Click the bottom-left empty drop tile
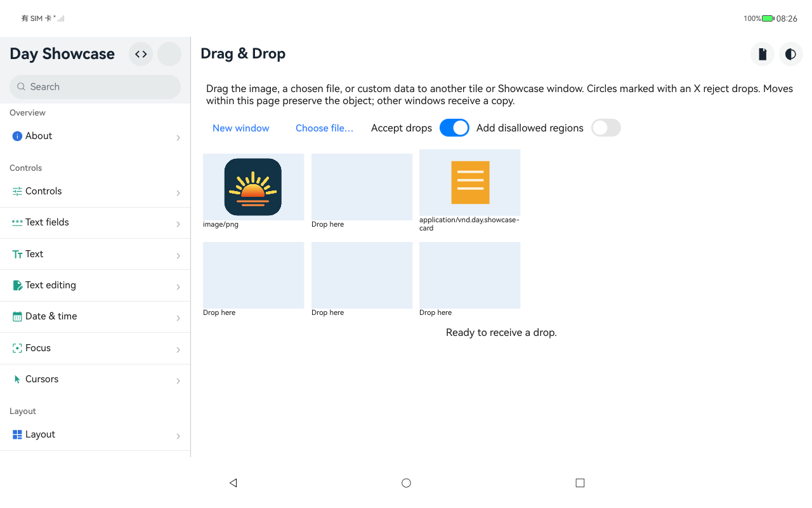Image resolution: width=812 pixels, height=508 pixels. tap(253, 275)
